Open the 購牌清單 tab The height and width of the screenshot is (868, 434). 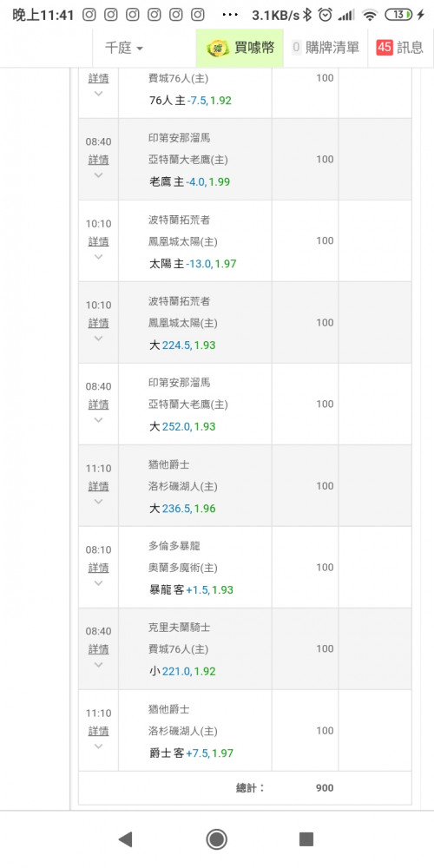coord(325,48)
